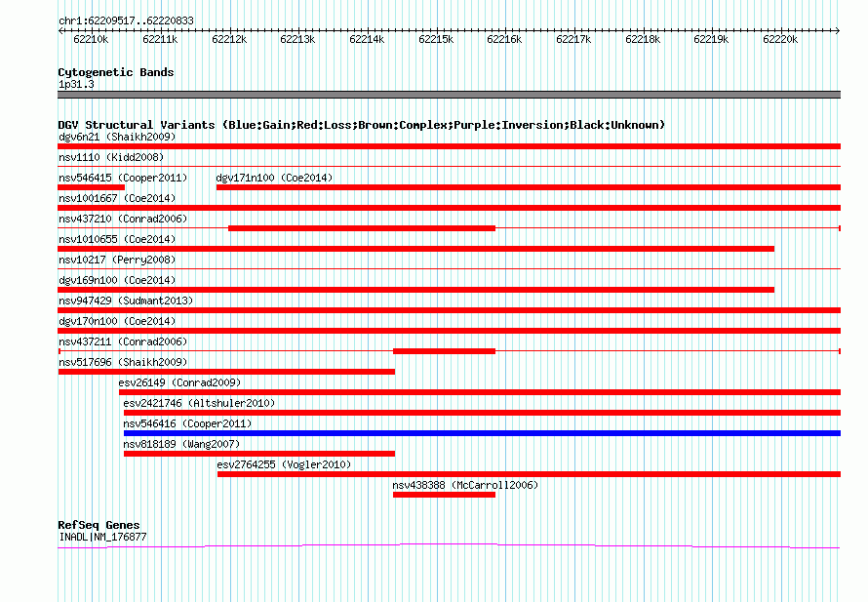The height and width of the screenshot is (602, 868).
Task: Click the 62215k ruler tick label
Action: coord(436,39)
